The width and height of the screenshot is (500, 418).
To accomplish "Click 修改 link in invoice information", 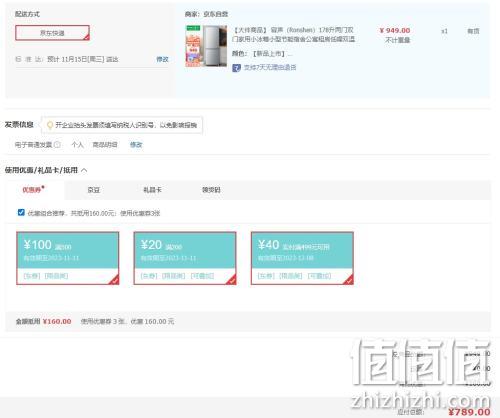I will click(x=136, y=145).
